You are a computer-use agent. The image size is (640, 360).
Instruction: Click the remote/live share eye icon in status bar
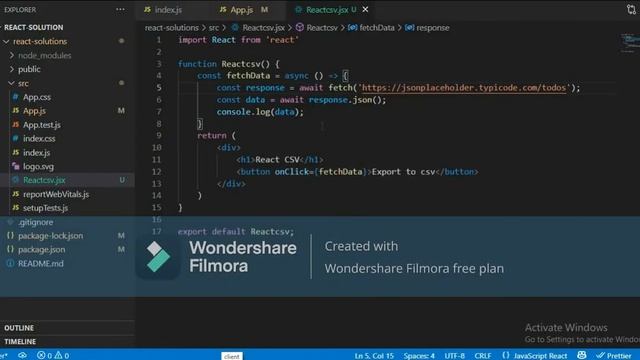click(22, 356)
